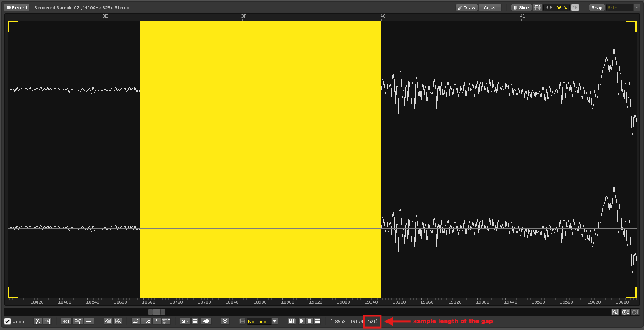Click the 50 % sensitivity value field
Viewport: 644px width, 330px height.
(x=561, y=7)
